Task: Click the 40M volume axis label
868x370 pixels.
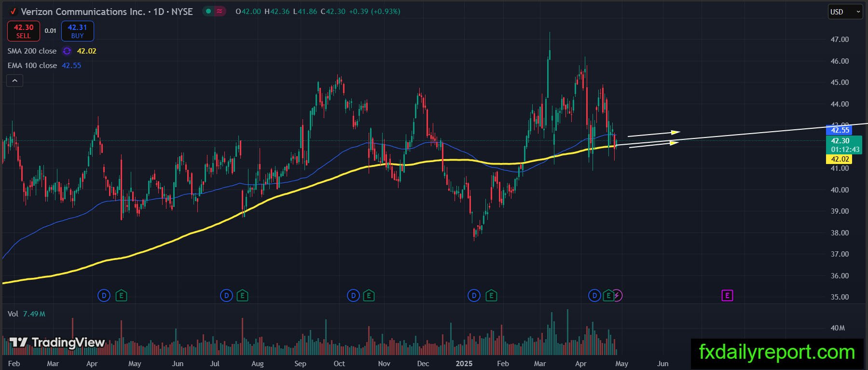Action: [838, 328]
